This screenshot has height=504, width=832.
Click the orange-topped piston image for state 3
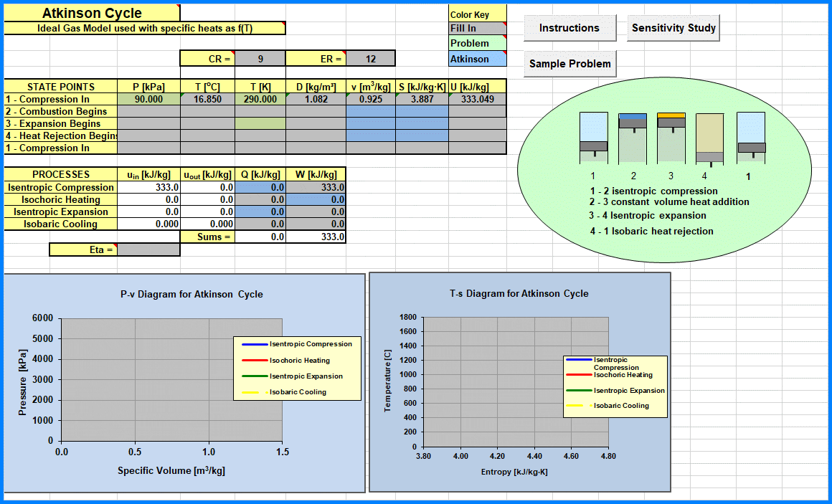click(x=671, y=138)
